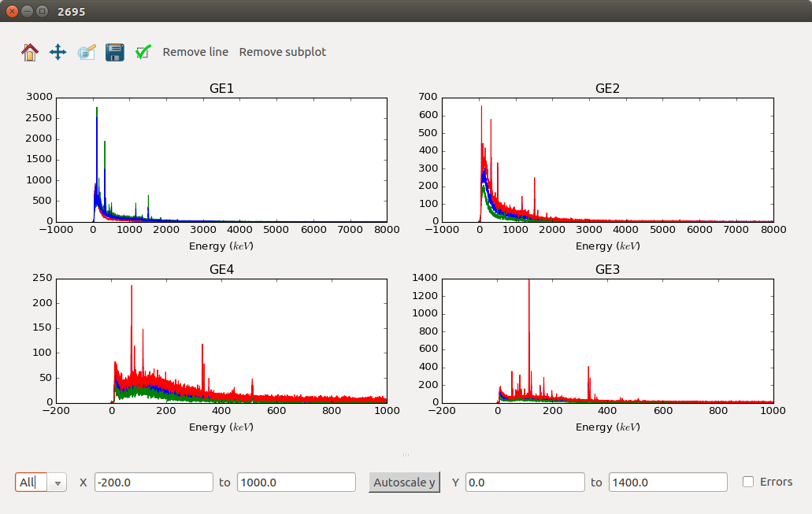Click the green checkmark toolbar icon

(143, 53)
